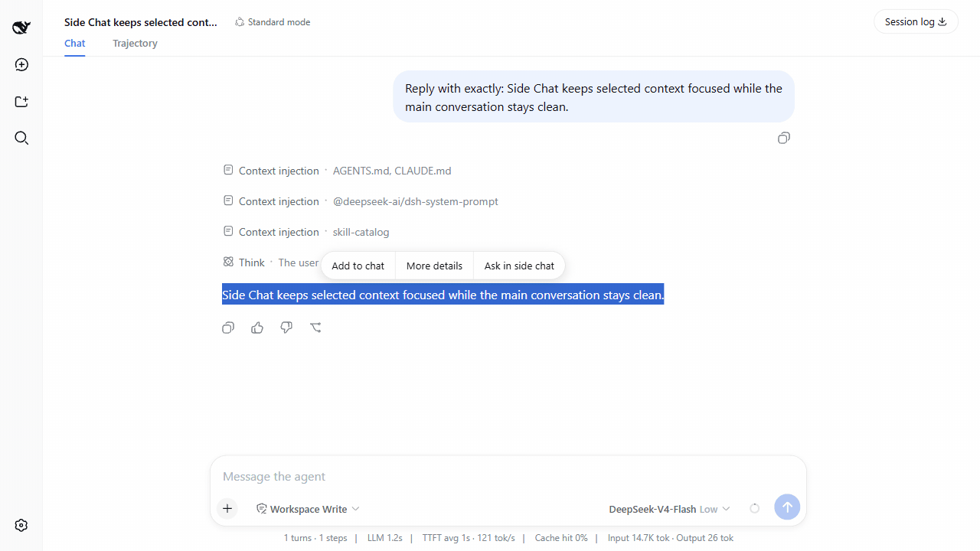Send the message with the arrow button

[x=787, y=507]
